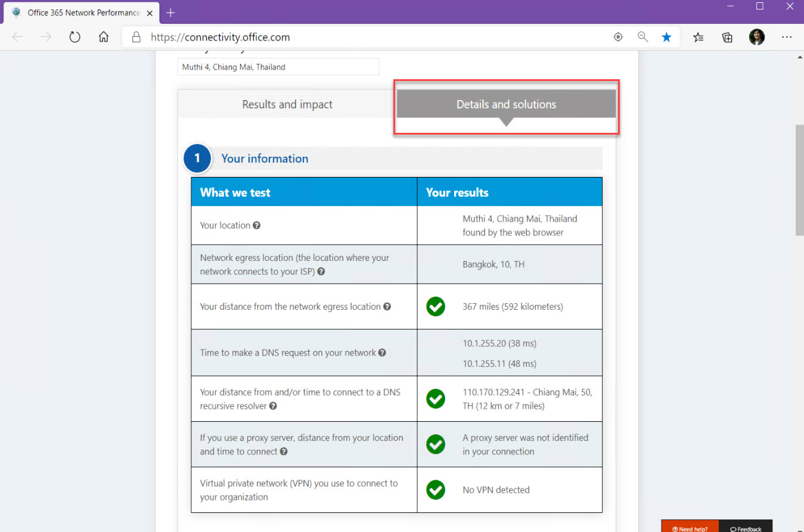Click the browser Refresh icon

(74, 38)
